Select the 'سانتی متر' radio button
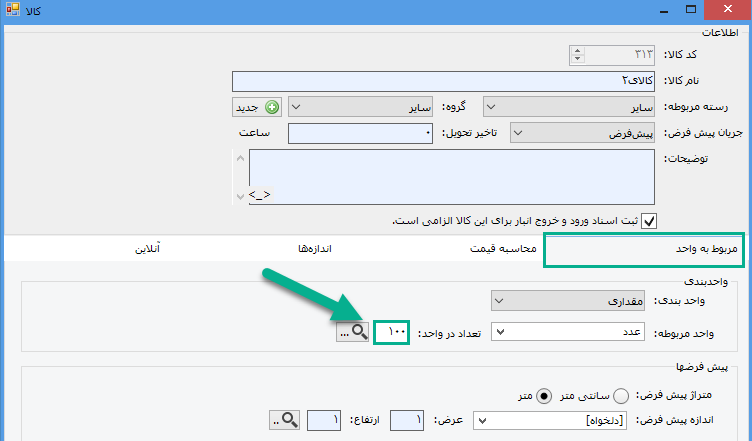Image resolution: width=752 pixels, height=441 pixels. point(621,395)
